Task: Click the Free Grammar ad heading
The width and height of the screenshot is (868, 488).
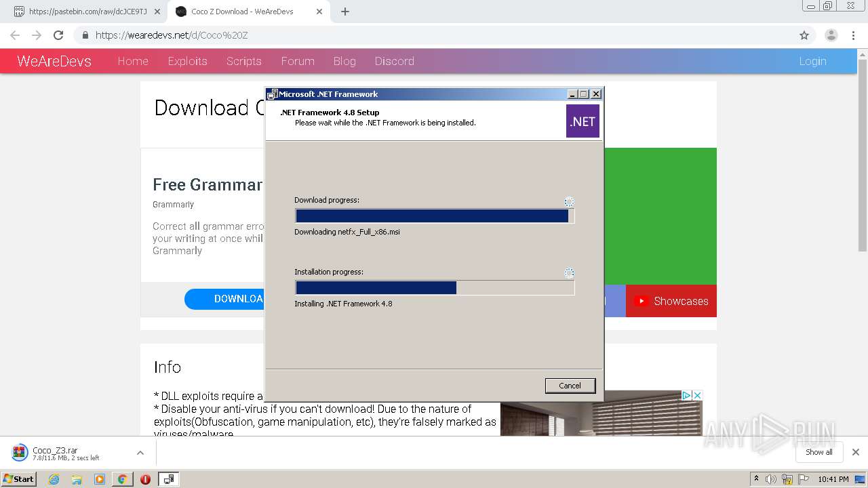Action: pyautogui.click(x=208, y=184)
